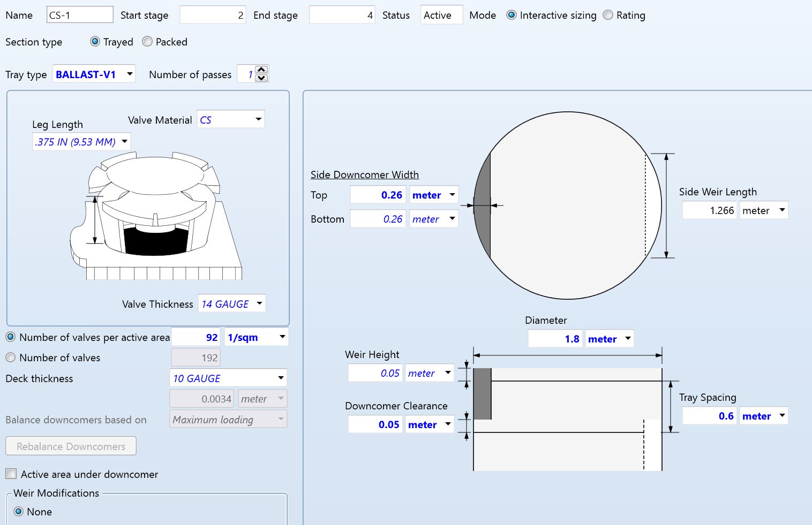The width and height of the screenshot is (812, 525).
Task: Decrease number of passes with down arrow
Action: [x=261, y=78]
